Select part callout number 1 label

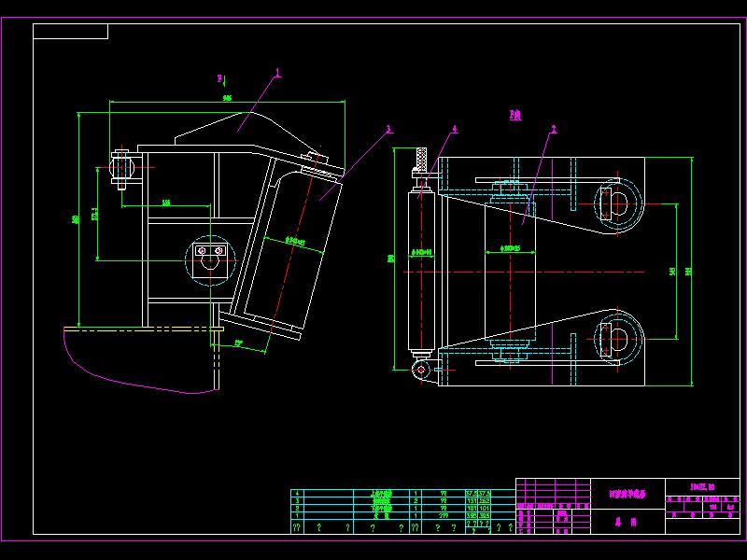[x=278, y=73]
